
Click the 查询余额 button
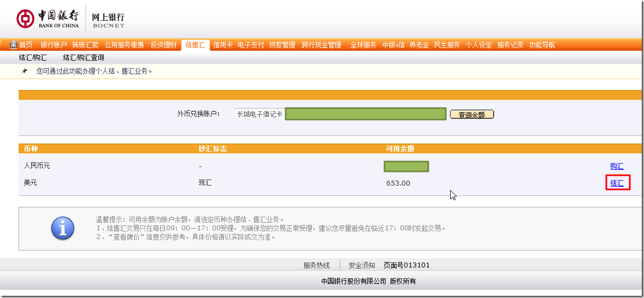(472, 115)
